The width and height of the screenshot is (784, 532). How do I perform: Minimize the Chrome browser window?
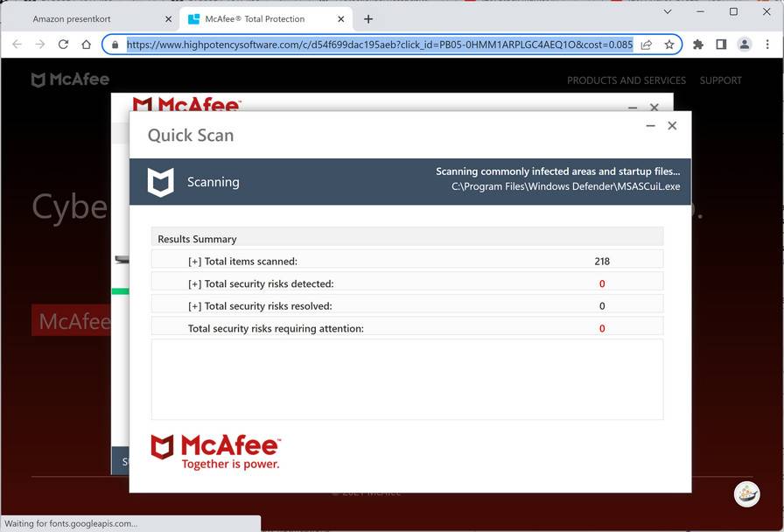click(x=701, y=11)
